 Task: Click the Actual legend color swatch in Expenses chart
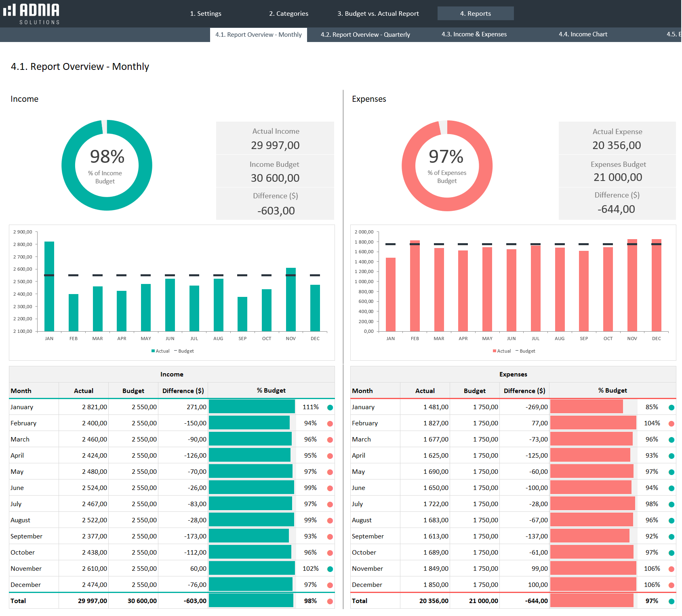[494, 351]
